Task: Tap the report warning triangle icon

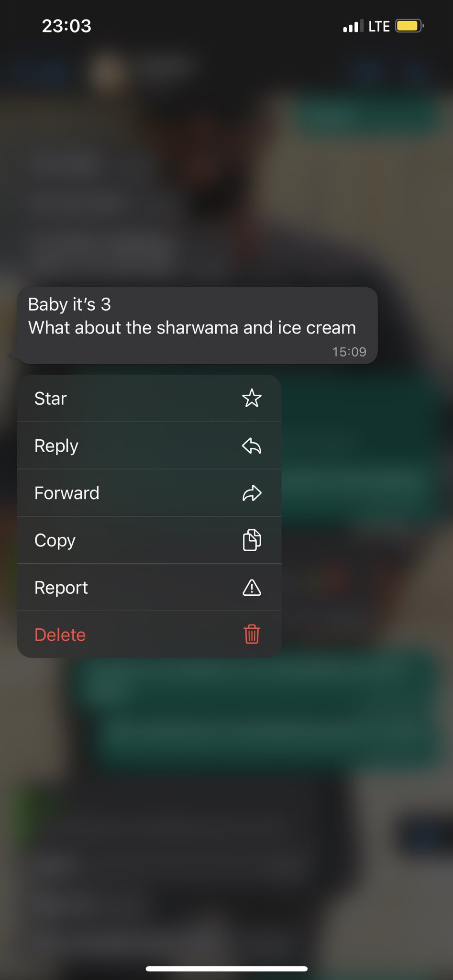Action: click(x=252, y=587)
